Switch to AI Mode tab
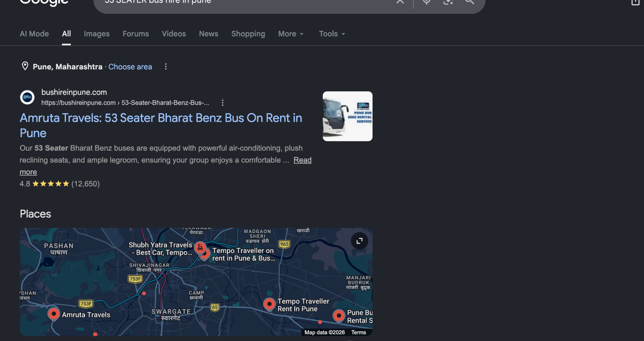Image resolution: width=644 pixels, height=341 pixels. point(34,34)
